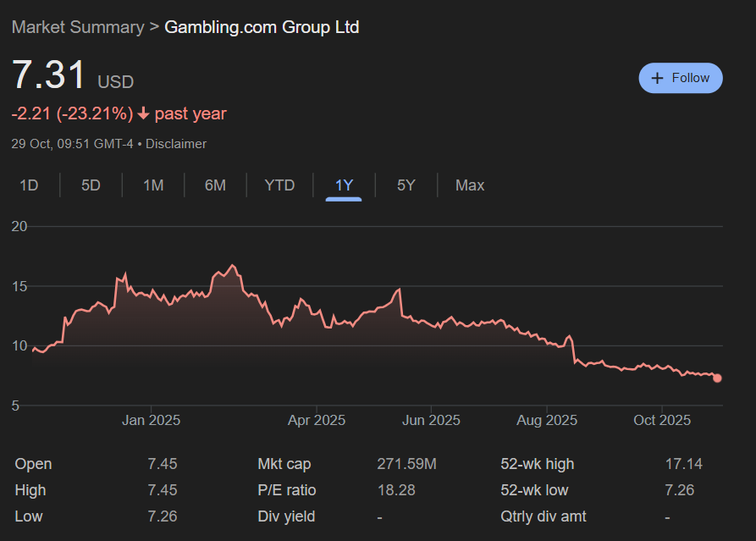Click the 20 y-axis label

tap(19, 226)
